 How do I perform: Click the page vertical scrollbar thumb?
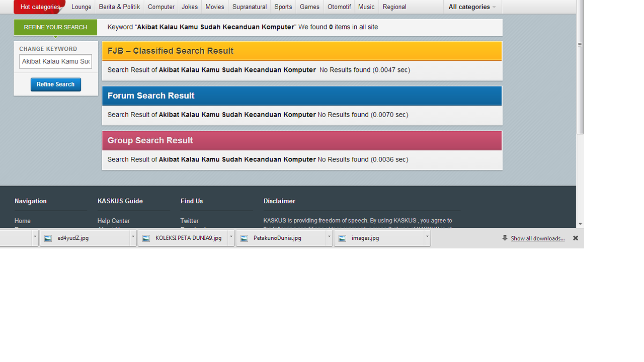tap(580, 67)
